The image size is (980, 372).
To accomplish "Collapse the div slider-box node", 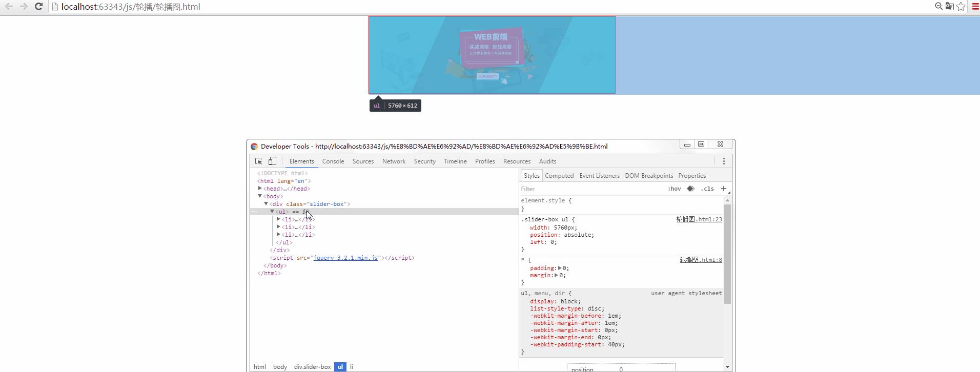I will point(266,204).
